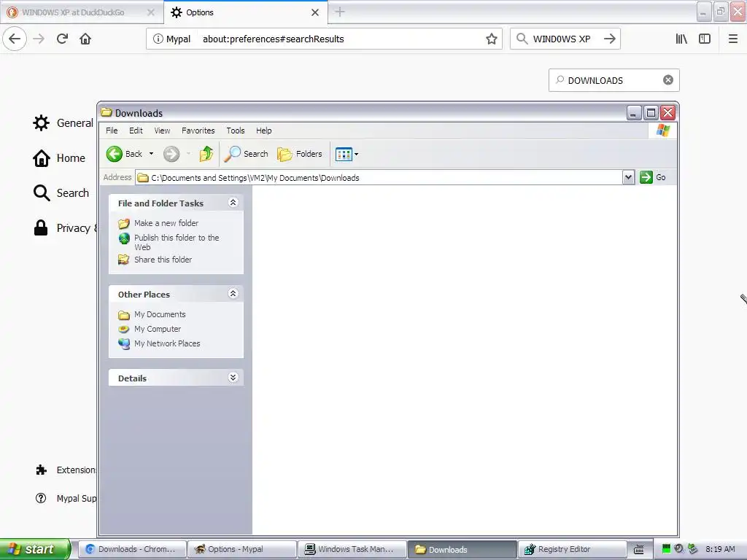Image resolution: width=747 pixels, height=560 pixels.
Task: Click the Back button in Explorer
Action: coord(124,154)
